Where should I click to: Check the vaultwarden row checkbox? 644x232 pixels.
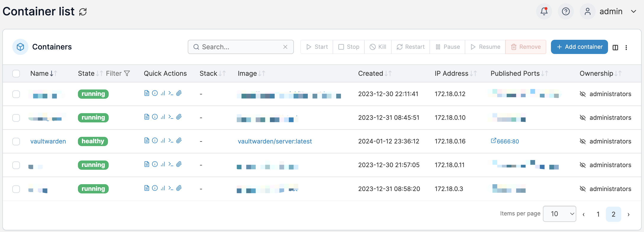coord(16,142)
